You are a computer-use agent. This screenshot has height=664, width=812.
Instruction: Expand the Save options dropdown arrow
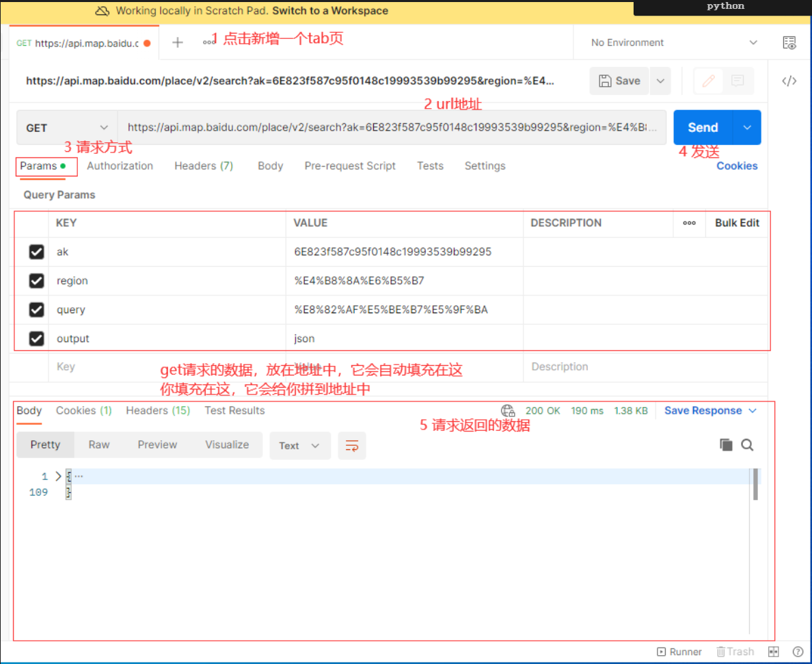[660, 81]
